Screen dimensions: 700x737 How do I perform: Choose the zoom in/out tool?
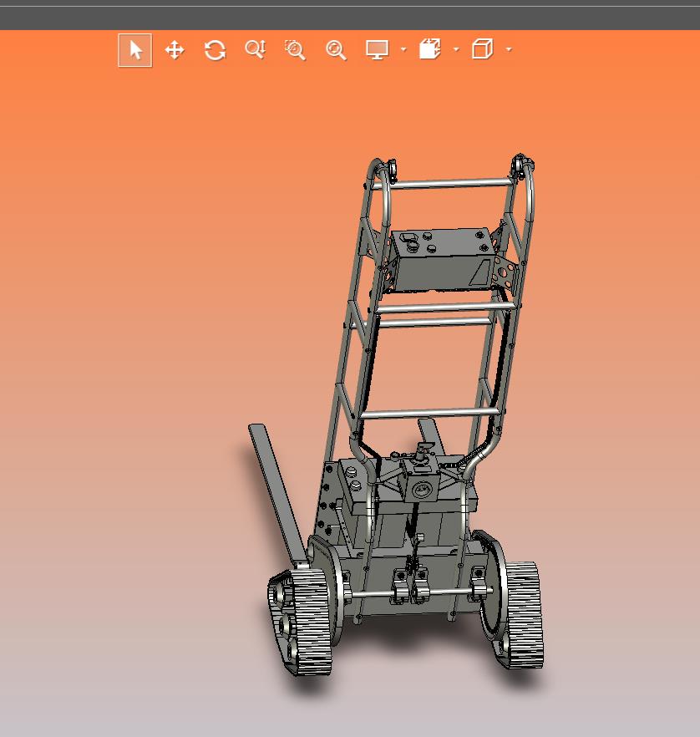pos(256,49)
